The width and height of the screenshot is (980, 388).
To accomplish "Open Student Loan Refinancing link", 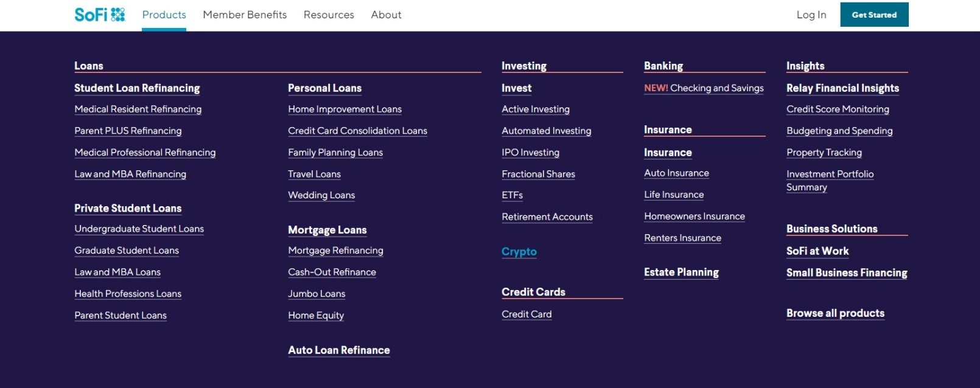I will point(137,88).
